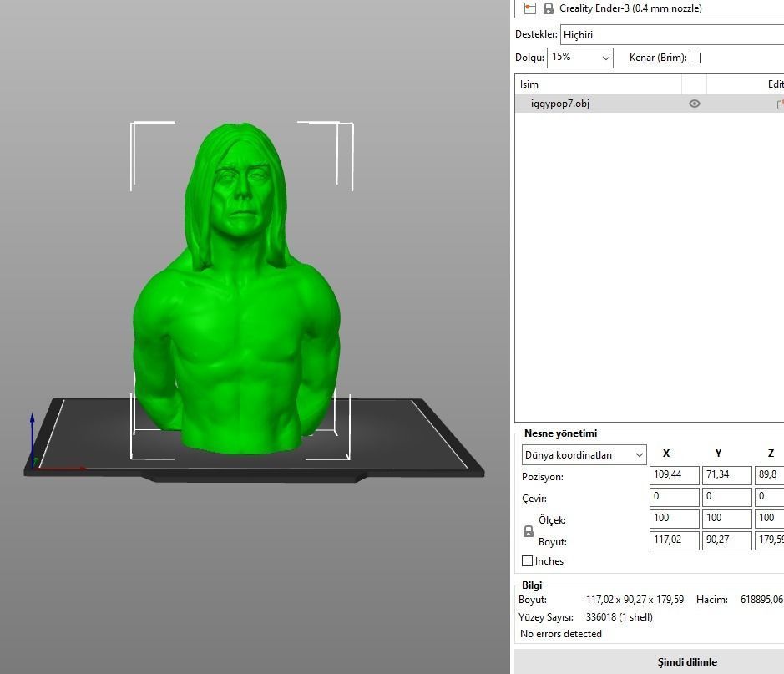Tick the Inches checkbox

(527, 561)
